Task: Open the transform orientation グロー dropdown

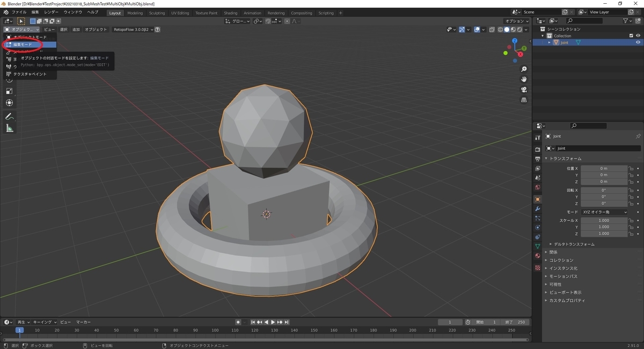Action: click(x=238, y=21)
